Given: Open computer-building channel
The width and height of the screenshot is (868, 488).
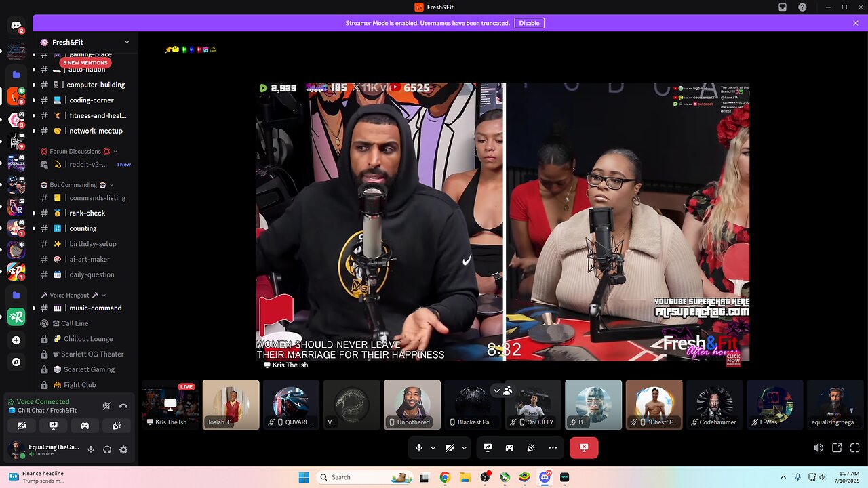Looking at the screenshot, I should click(x=85, y=85).
